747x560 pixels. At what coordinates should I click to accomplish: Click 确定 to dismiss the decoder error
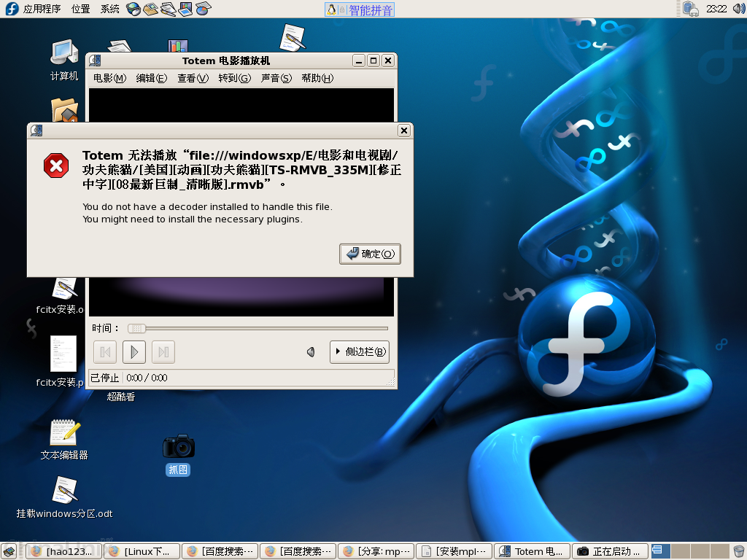(x=370, y=254)
